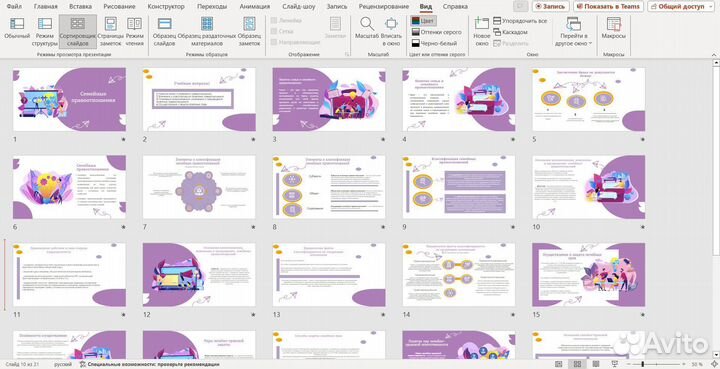Image resolution: width=720 pixels, height=369 pixels.
Task: Switch to the Конструктор tab
Action: [x=166, y=6]
